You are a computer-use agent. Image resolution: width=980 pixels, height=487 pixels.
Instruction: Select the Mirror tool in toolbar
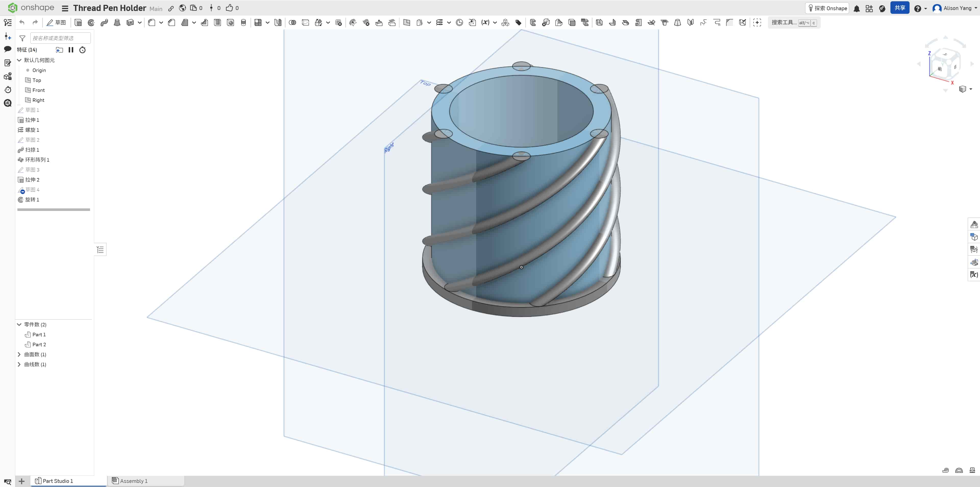click(278, 22)
